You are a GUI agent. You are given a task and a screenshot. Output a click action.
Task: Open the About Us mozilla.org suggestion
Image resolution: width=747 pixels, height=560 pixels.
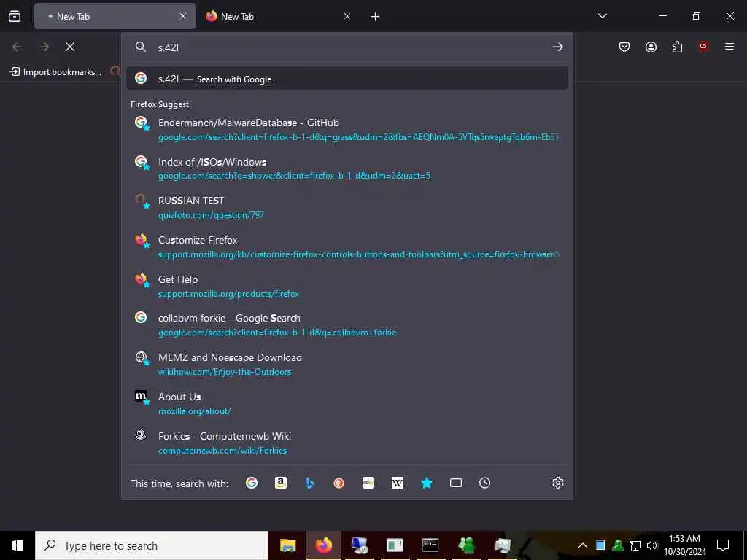347,404
